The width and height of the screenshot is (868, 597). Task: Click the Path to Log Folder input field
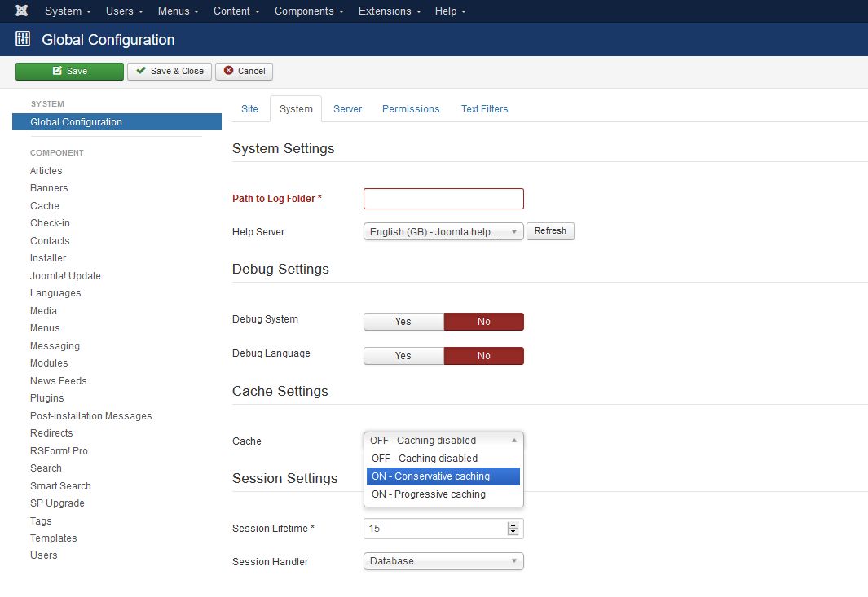coord(443,198)
